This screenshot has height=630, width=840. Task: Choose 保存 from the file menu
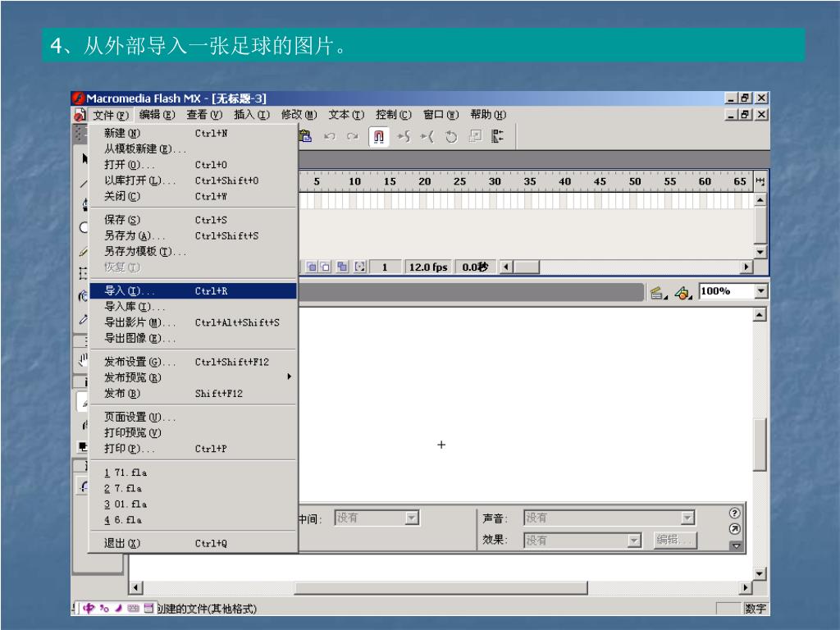click(x=194, y=220)
